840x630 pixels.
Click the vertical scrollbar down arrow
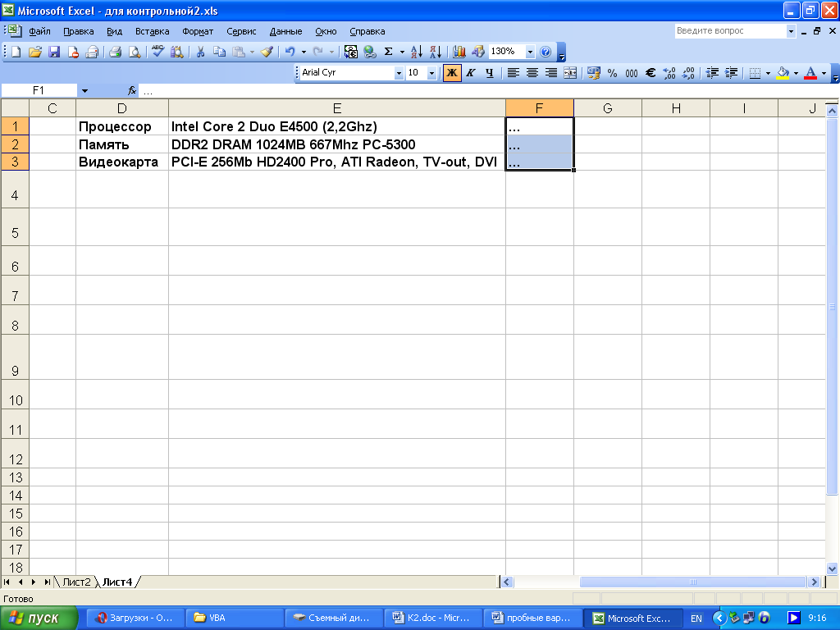pos(832,568)
